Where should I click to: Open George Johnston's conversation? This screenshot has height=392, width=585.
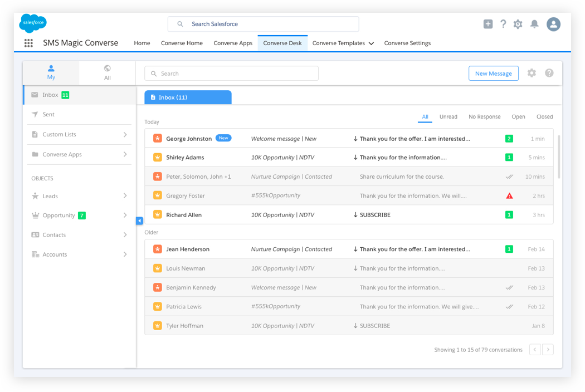click(x=349, y=139)
